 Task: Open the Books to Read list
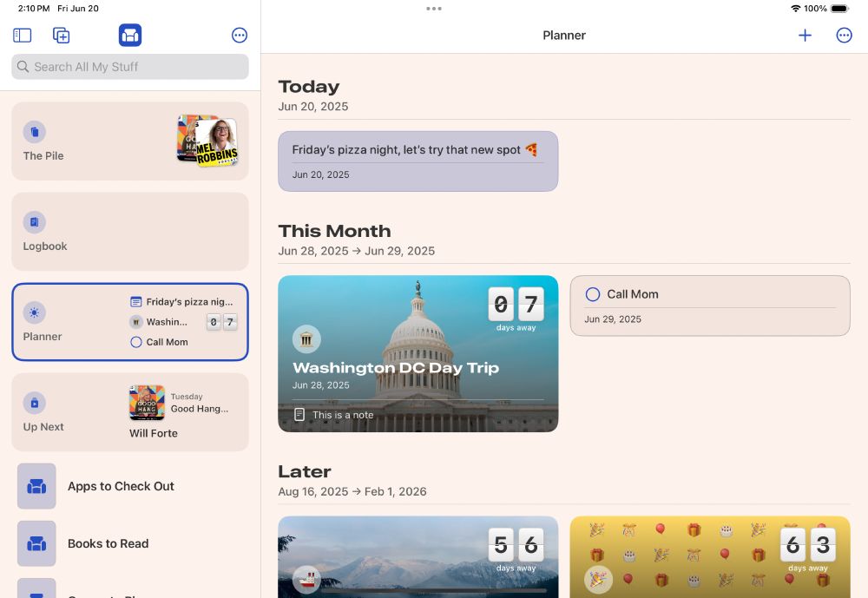(x=108, y=543)
